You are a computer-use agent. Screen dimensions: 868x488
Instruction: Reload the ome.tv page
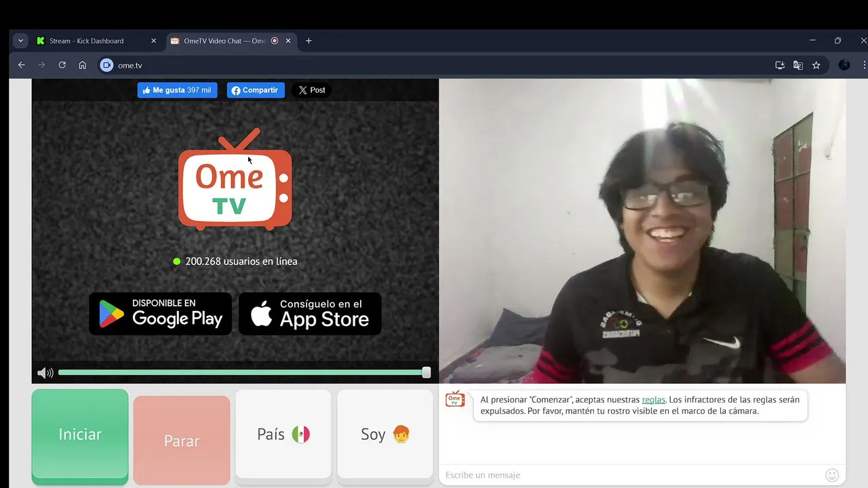point(62,65)
